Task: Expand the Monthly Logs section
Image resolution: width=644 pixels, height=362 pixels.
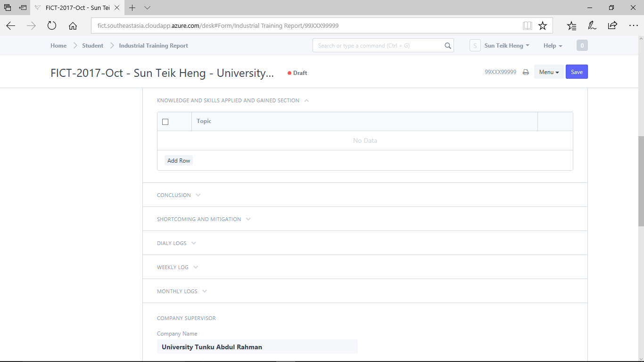Action: coord(182,291)
